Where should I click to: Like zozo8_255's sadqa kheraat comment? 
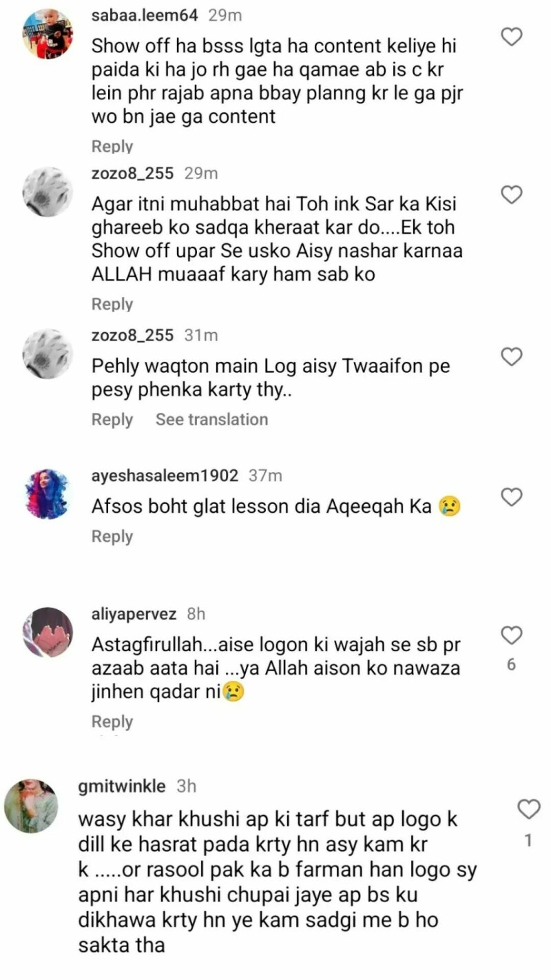tap(511, 195)
